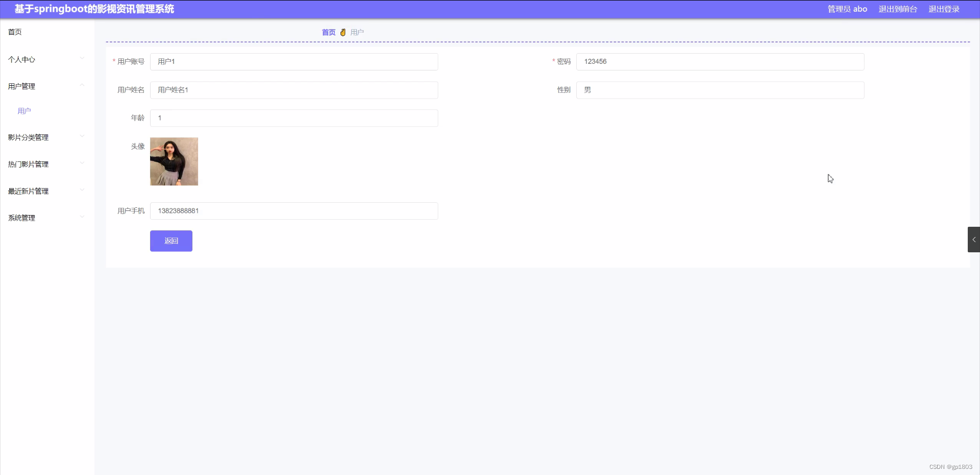Click the 用户手机 phone number field
This screenshot has width=980, height=475.
click(294, 211)
